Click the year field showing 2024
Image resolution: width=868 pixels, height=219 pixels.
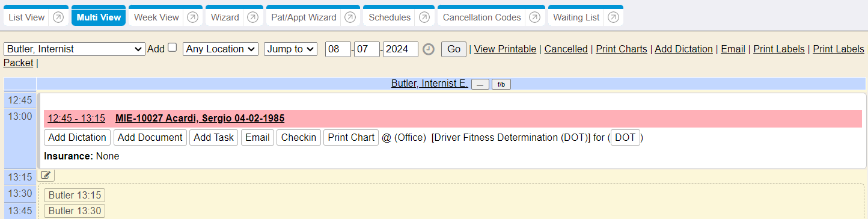(400, 49)
